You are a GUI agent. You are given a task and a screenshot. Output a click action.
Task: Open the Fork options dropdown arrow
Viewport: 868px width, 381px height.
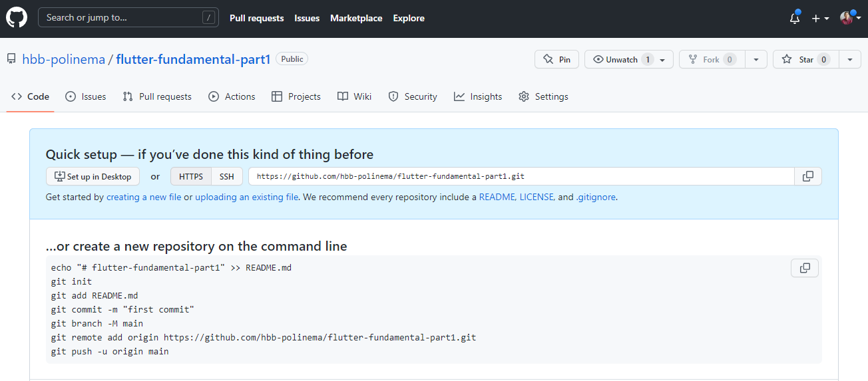756,59
